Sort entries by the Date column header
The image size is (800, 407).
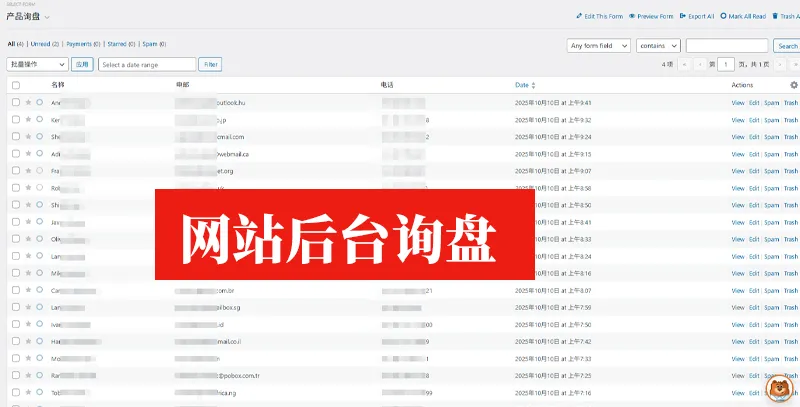524,85
